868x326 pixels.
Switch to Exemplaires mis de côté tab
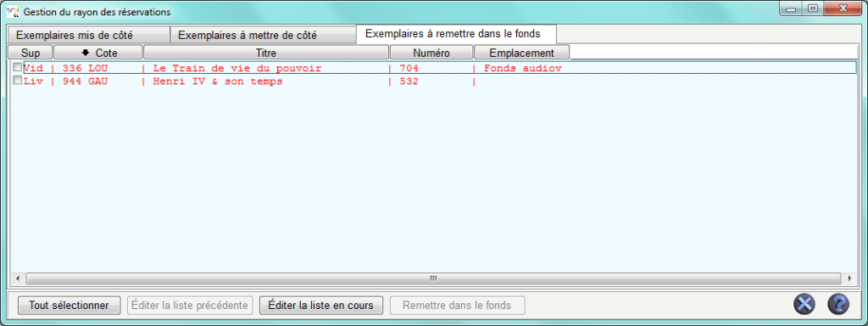click(x=88, y=35)
